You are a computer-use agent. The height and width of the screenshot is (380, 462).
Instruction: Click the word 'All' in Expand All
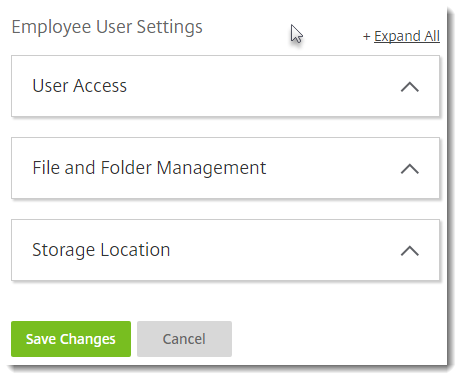coord(432,36)
